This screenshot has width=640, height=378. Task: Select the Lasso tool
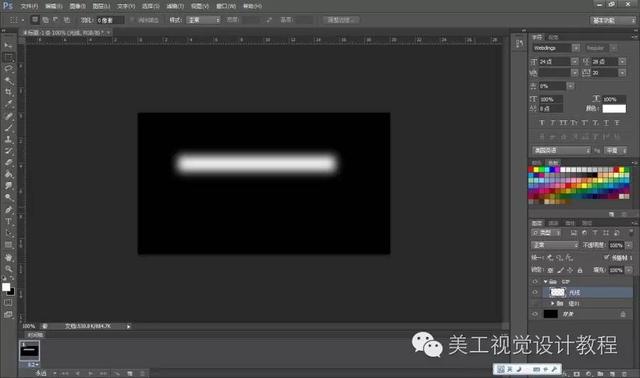pyautogui.click(x=8, y=69)
